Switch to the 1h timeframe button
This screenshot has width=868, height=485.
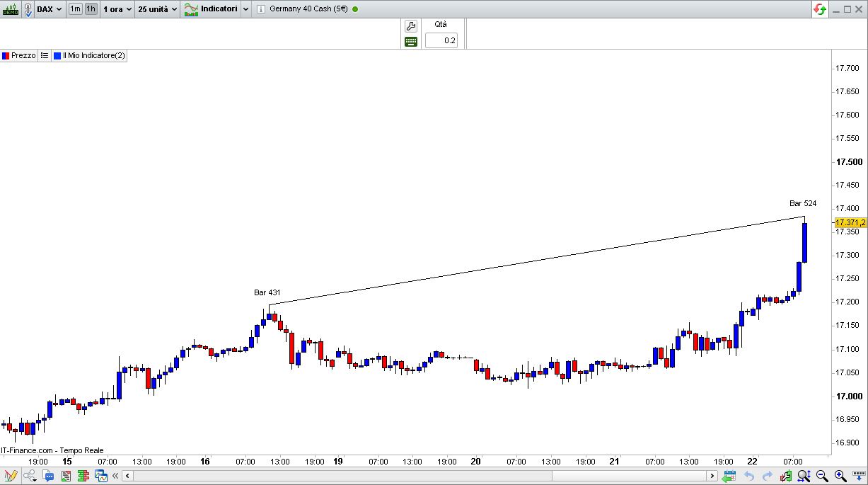pyautogui.click(x=91, y=9)
